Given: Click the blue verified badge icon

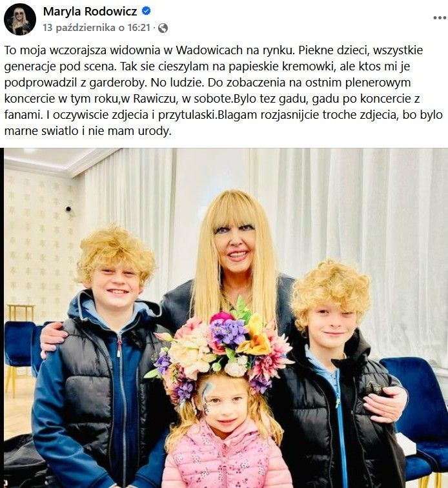Looking at the screenshot, I should tap(147, 11).
